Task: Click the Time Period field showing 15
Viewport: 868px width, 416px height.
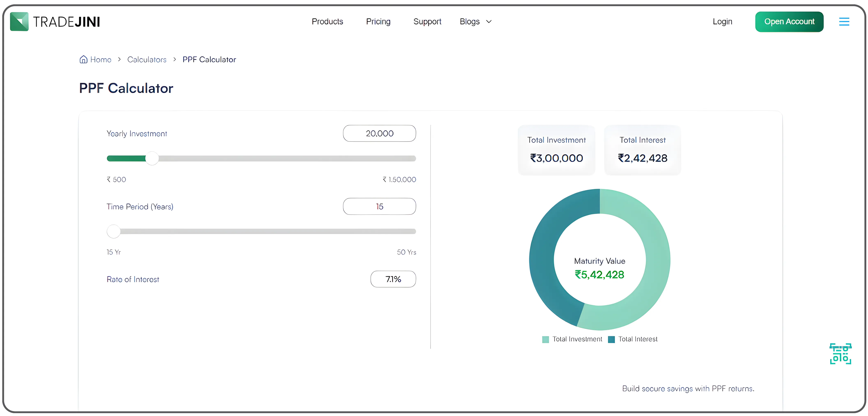Action: click(x=379, y=206)
